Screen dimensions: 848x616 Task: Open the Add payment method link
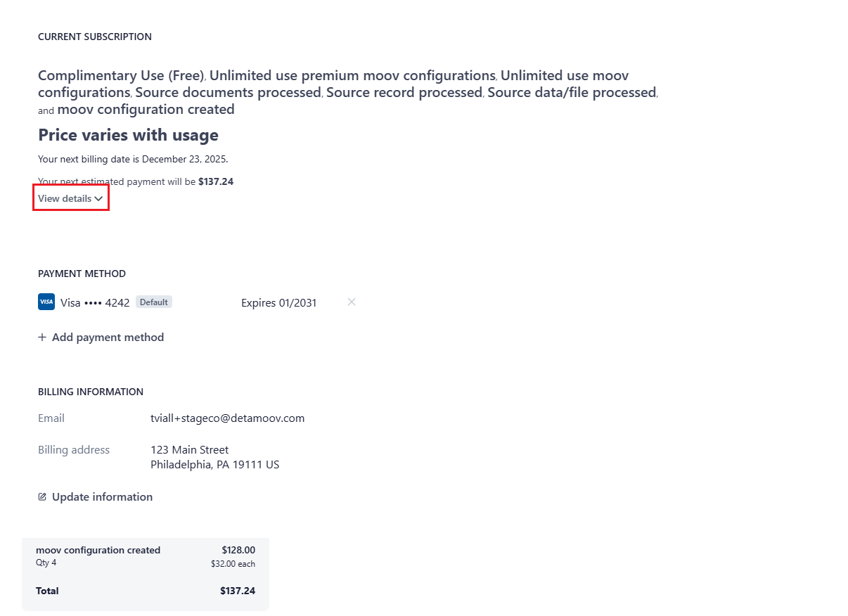[x=108, y=338]
